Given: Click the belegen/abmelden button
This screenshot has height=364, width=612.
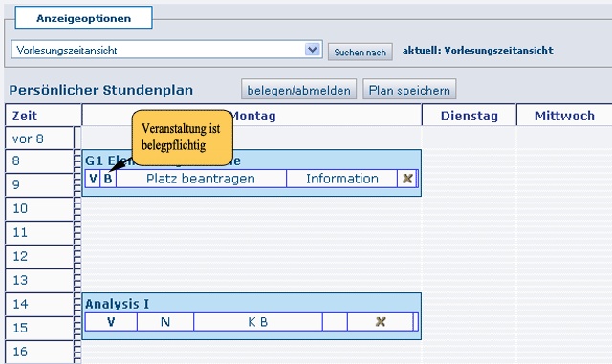Looking at the screenshot, I should click(298, 90).
